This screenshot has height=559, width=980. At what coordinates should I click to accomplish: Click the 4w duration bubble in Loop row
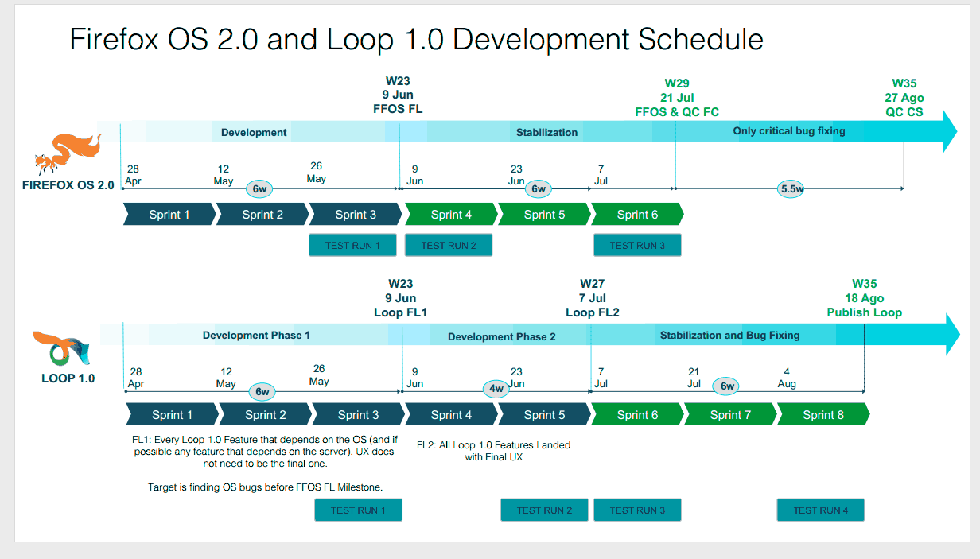[x=496, y=389]
